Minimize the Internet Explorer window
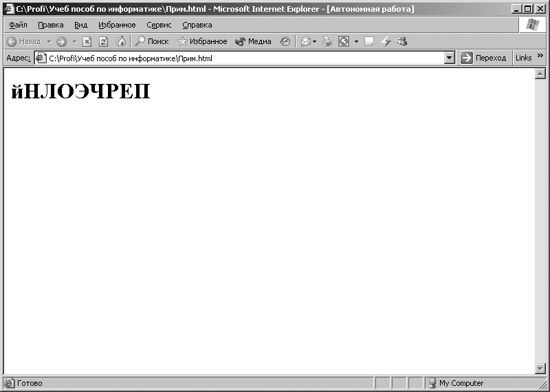550x392 pixels. (516, 9)
